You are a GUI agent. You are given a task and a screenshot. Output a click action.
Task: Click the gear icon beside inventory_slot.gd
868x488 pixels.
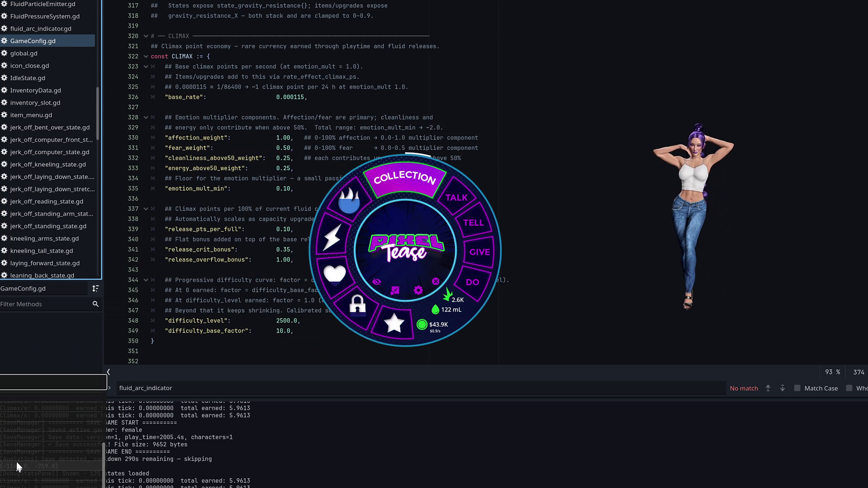click(x=4, y=103)
